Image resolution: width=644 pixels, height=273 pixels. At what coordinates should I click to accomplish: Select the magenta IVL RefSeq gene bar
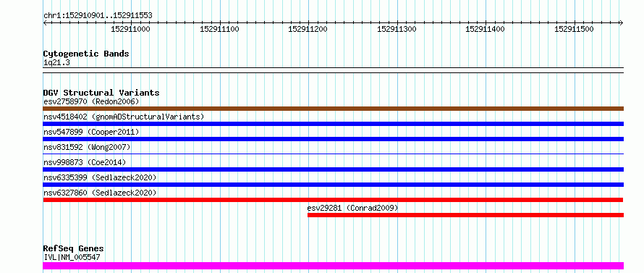(333, 266)
